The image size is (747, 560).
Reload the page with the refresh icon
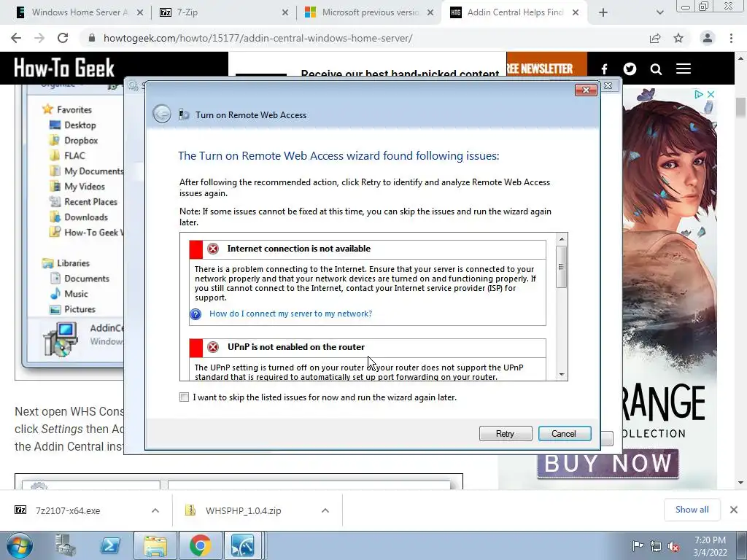pos(63,38)
